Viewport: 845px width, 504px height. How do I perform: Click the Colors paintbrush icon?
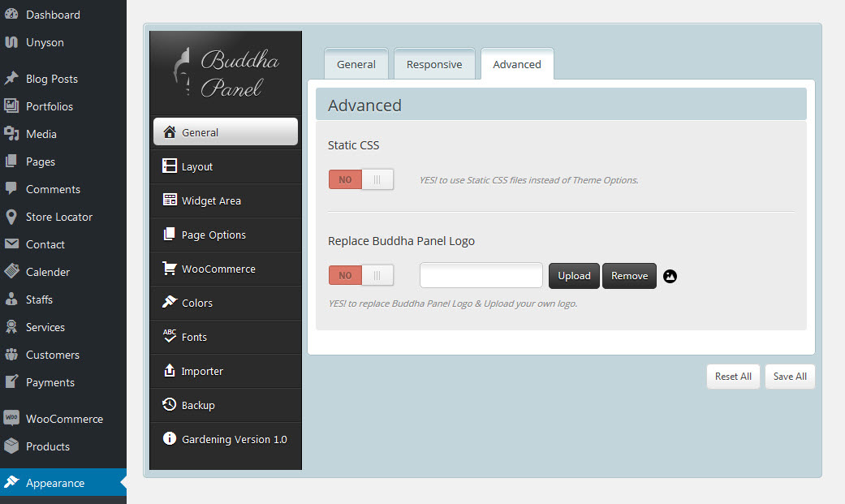(x=170, y=302)
